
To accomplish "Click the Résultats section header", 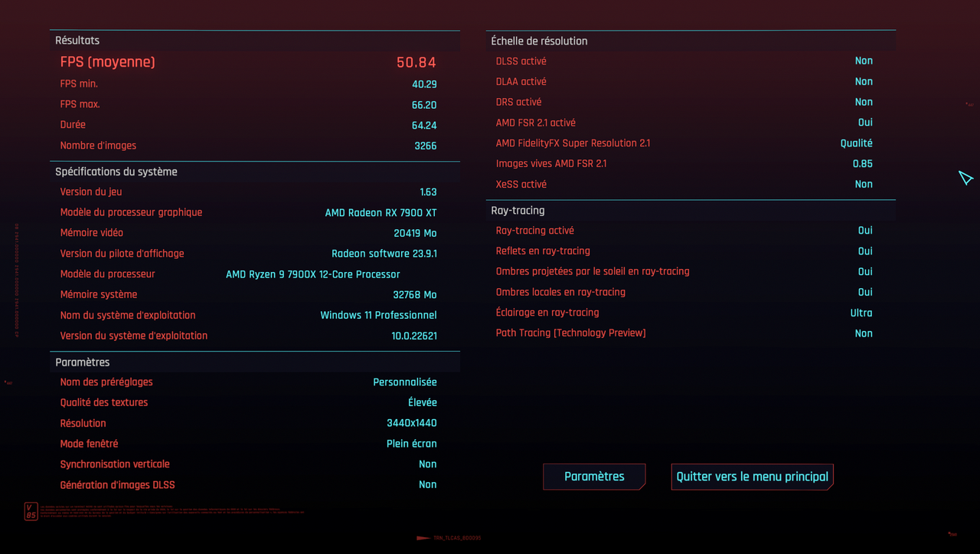I will pyautogui.click(x=77, y=41).
